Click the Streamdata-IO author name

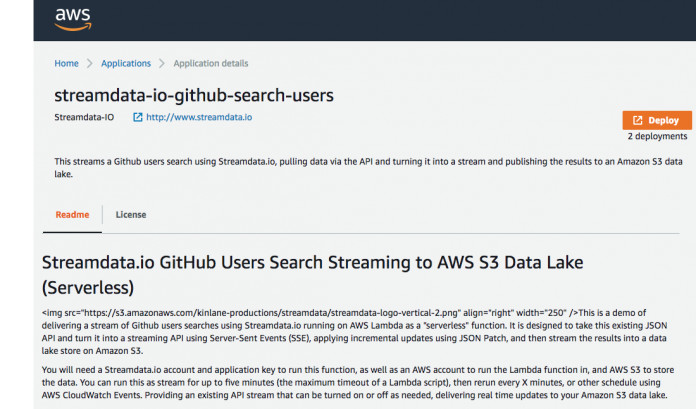tap(84, 117)
